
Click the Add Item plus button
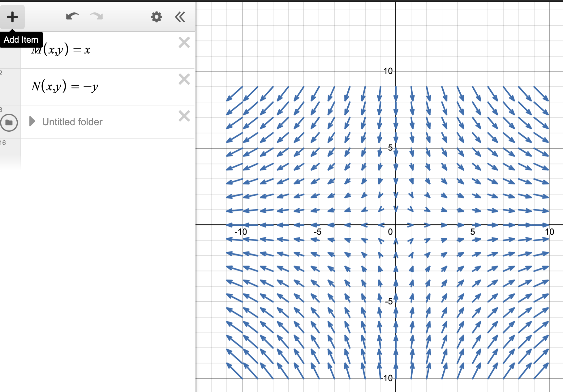tap(12, 17)
